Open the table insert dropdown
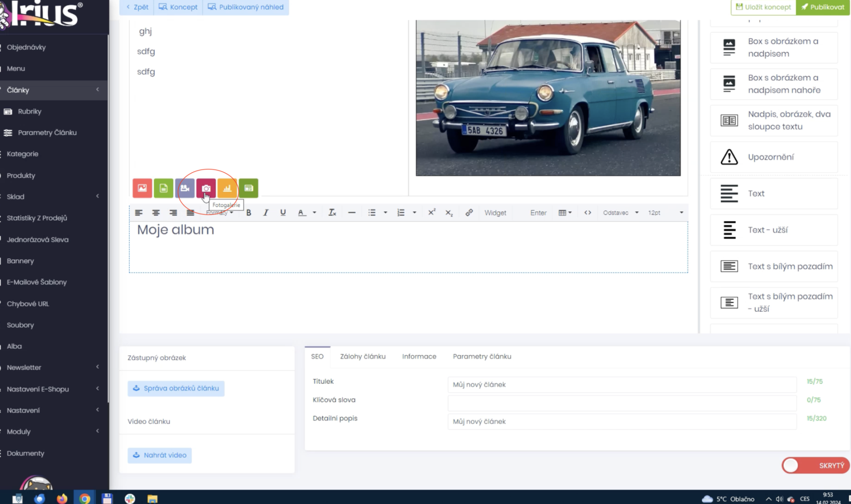 [x=565, y=213]
